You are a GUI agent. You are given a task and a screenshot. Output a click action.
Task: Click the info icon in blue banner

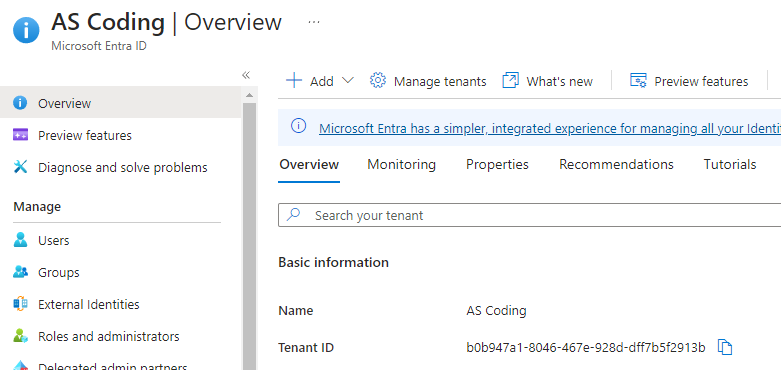(x=298, y=126)
